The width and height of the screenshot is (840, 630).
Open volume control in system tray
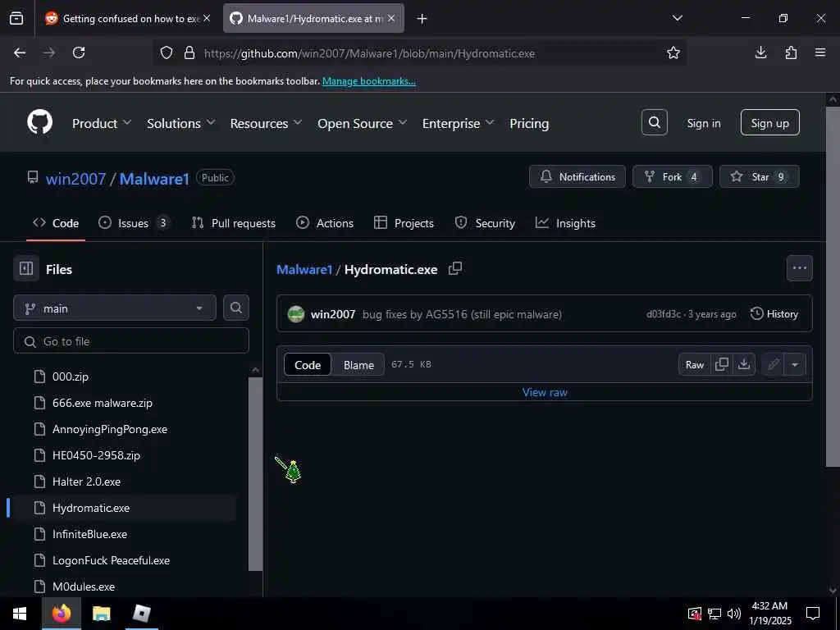point(734,614)
